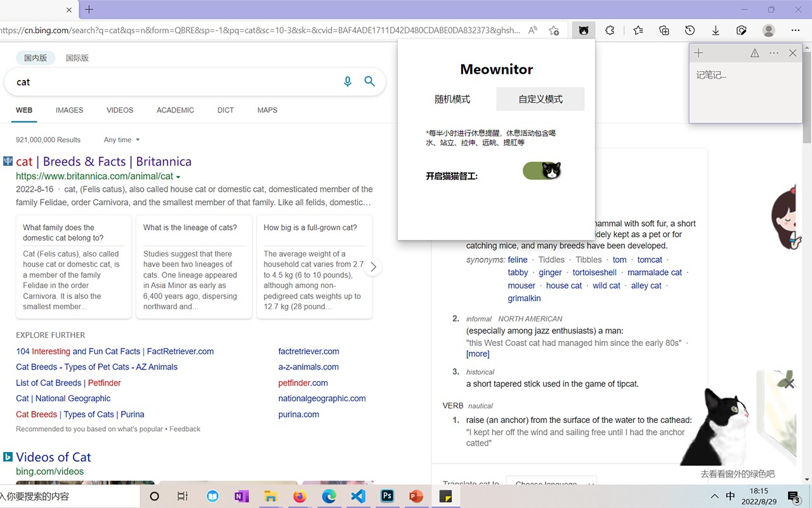
Task: Click the 记笔记 note text area
Action: [x=745, y=93]
